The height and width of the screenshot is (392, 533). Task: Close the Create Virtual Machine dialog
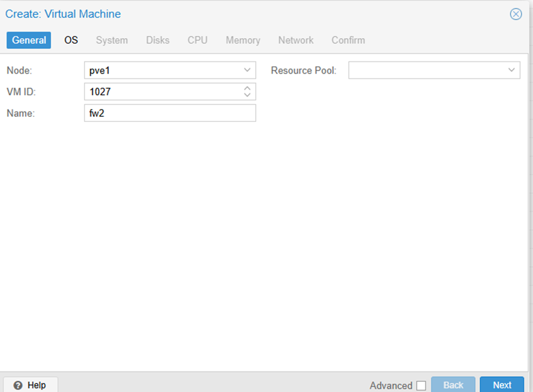515,14
